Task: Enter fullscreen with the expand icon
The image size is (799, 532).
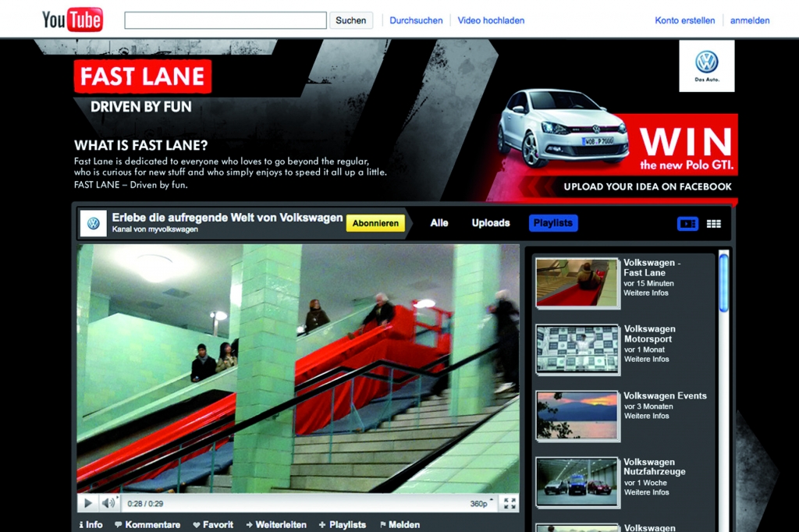Action: pyautogui.click(x=510, y=503)
